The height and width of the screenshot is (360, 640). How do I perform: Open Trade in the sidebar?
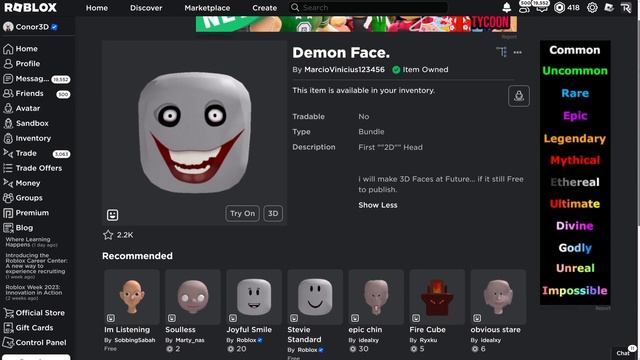coord(37,153)
